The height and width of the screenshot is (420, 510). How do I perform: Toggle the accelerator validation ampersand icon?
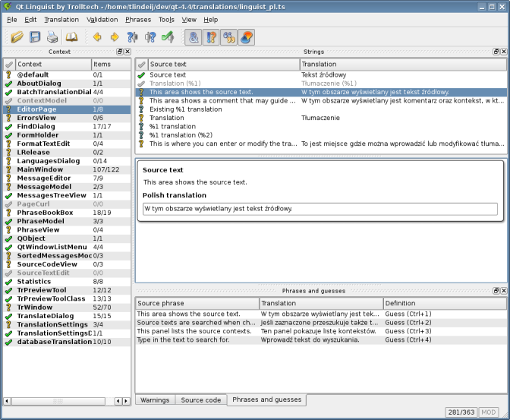194,36
